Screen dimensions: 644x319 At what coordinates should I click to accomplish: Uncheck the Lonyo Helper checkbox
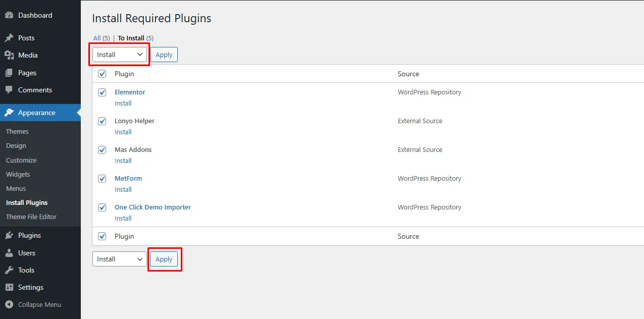coord(102,121)
